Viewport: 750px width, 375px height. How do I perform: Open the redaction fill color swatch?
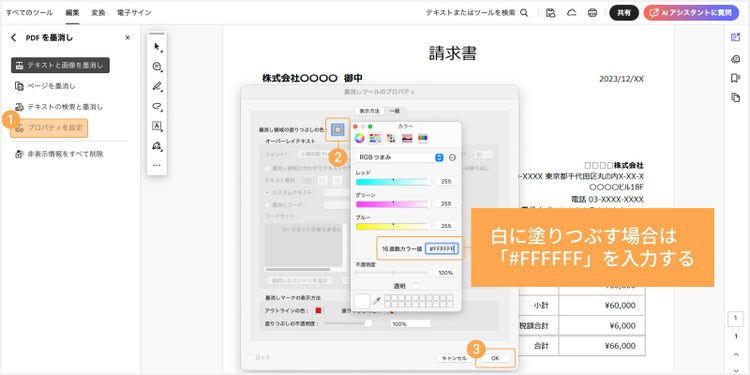(338, 129)
